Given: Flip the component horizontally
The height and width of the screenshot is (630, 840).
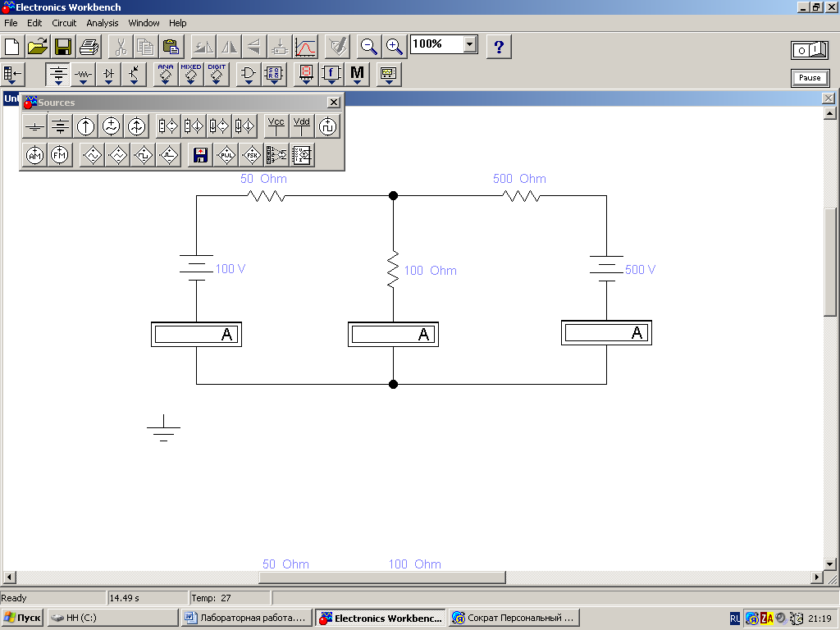Looking at the screenshot, I should click(230, 47).
